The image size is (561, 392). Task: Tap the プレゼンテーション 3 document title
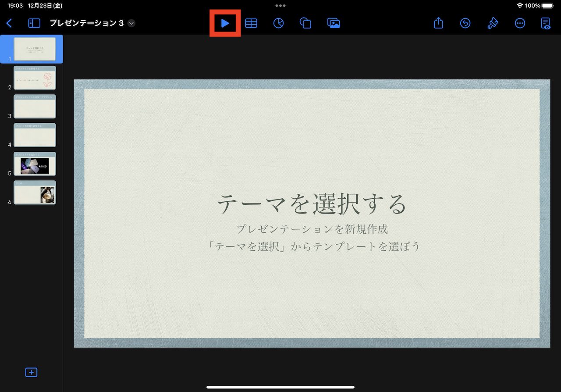click(86, 23)
